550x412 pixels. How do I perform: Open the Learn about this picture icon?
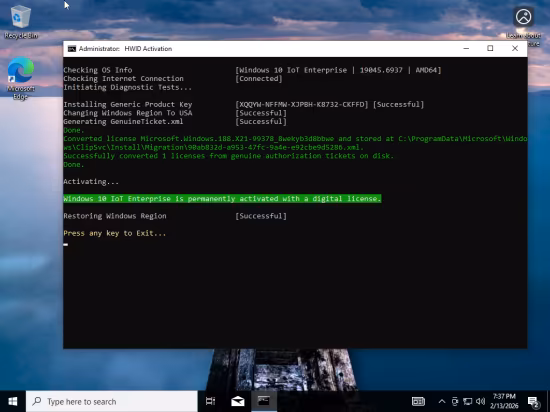[x=523, y=26]
